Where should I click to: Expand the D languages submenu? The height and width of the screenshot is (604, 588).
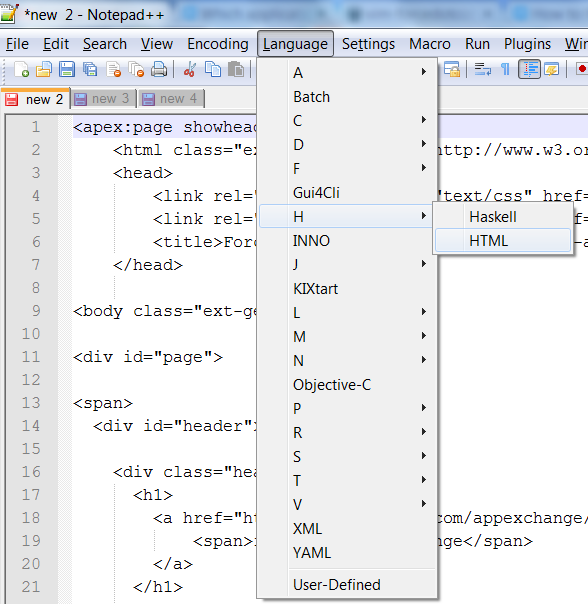click(348, 144)
